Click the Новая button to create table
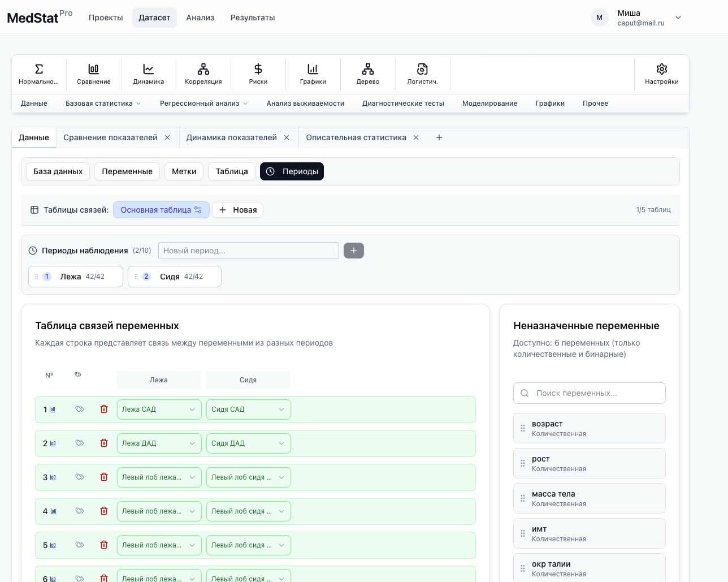The height and width of the screenshot is (582, 728). click(237, 210)
